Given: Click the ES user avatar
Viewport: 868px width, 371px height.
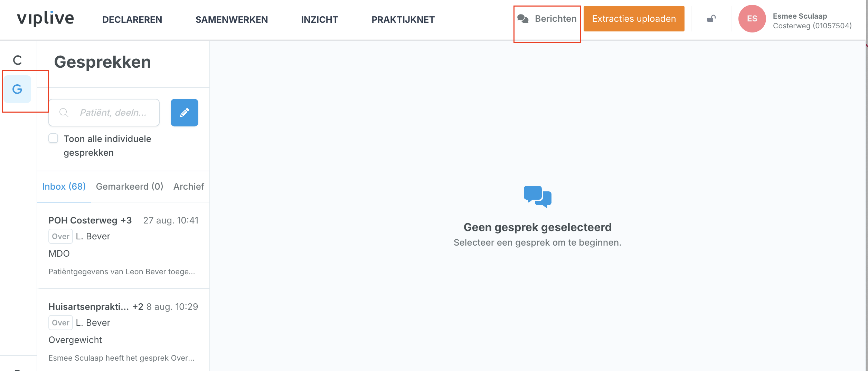Looking at the screenshot, I should tap(752, 19).
